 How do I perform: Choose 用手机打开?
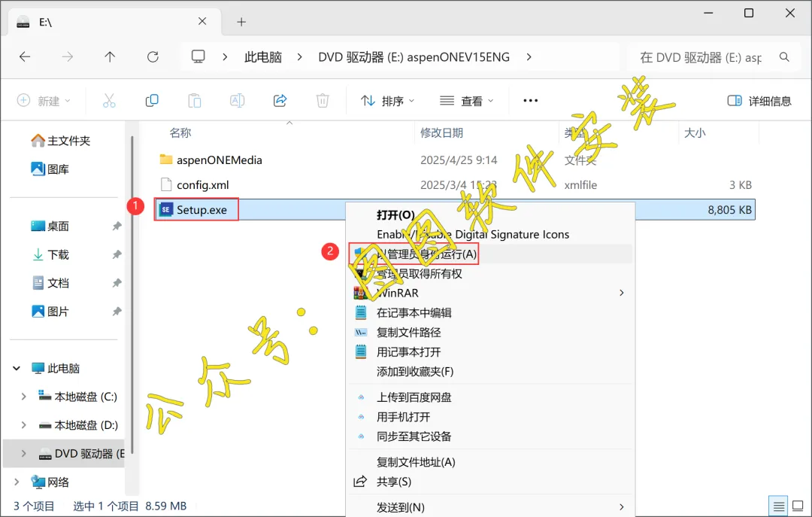404,417
